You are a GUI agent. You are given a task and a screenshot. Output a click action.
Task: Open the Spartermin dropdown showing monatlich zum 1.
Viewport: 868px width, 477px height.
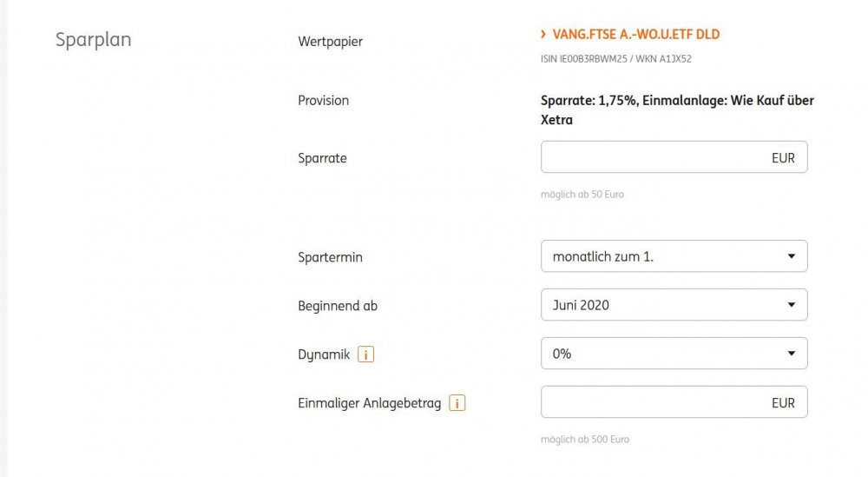click(664, 256)
